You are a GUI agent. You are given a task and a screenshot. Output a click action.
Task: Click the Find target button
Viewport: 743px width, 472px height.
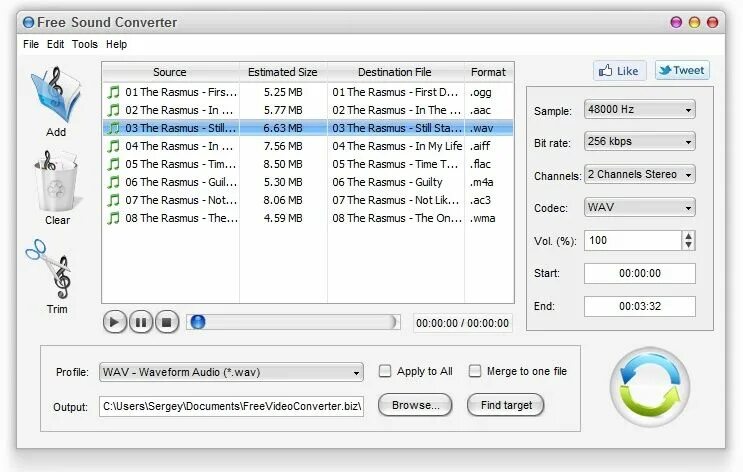click(x=506, y=405)
